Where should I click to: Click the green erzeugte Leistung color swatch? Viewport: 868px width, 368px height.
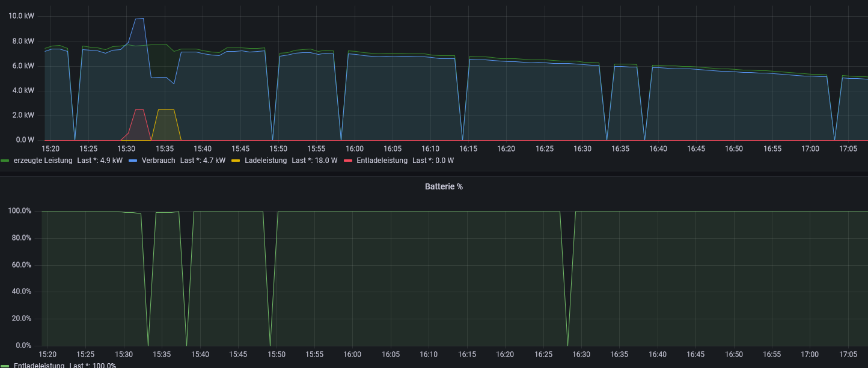[5, 161]
